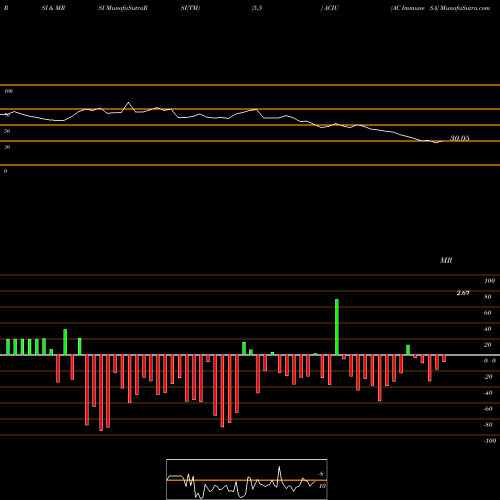Click the MunafaSutra.com header text
Screen dimensions: 500x500
[x=465, y=8]
